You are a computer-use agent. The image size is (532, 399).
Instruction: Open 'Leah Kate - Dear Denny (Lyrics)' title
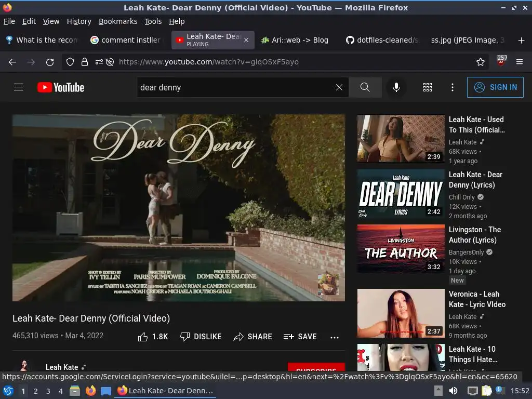pos(475,179)
